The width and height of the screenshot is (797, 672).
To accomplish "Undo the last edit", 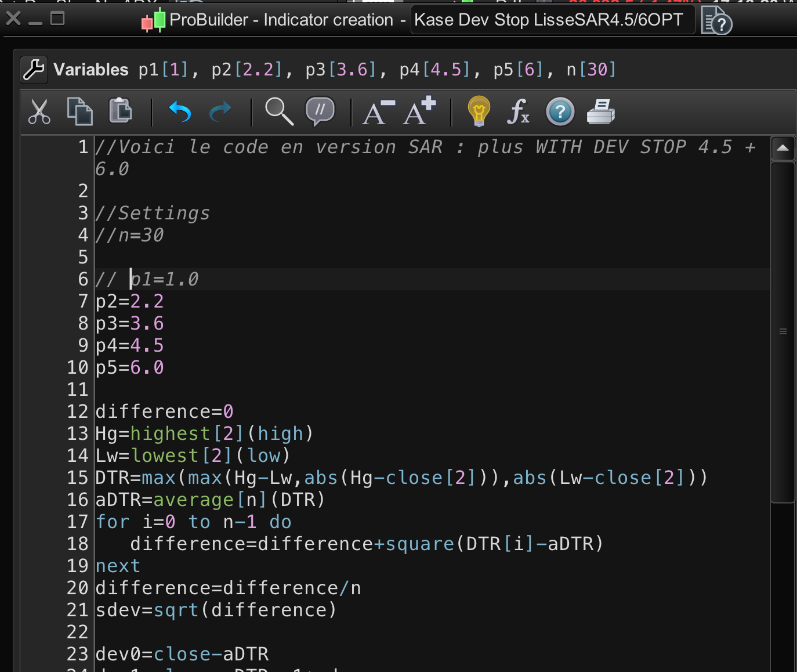I will click(180, 112).
